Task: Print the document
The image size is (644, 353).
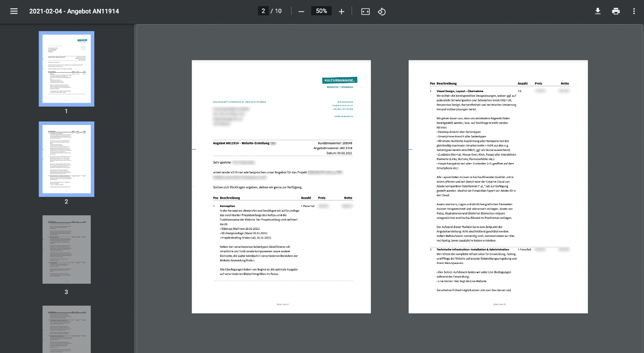Action: tap(616, 11)
